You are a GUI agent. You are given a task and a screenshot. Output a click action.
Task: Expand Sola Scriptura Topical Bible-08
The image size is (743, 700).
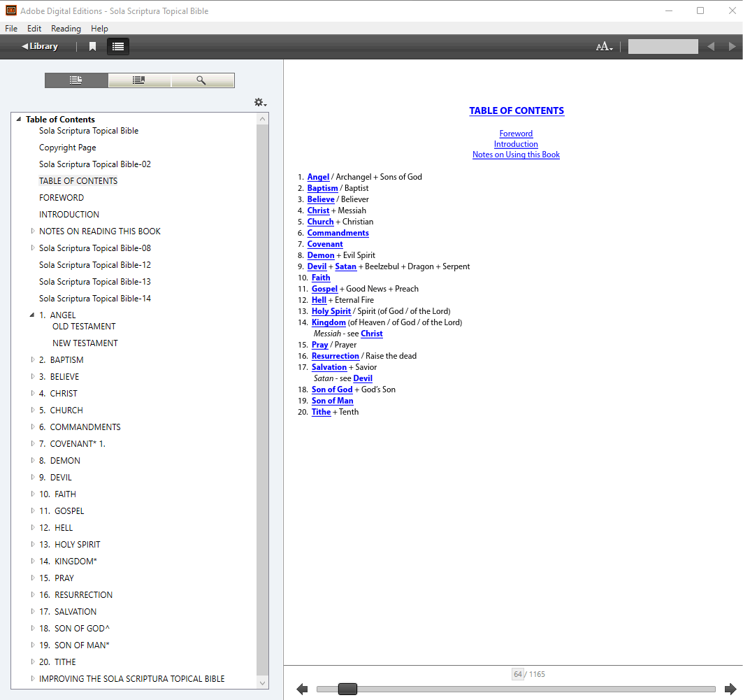pyautogui.click(x=33, y=248)
